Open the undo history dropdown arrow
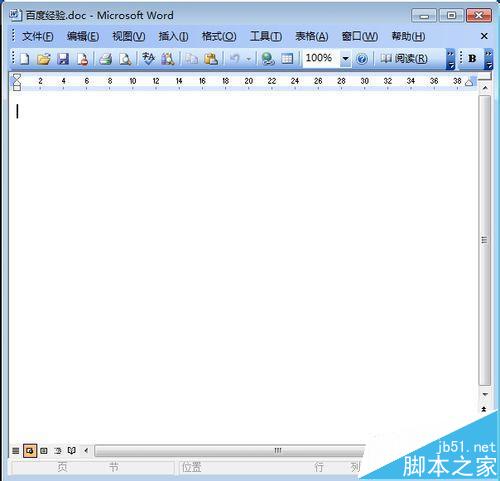 (x=249, y=59)
